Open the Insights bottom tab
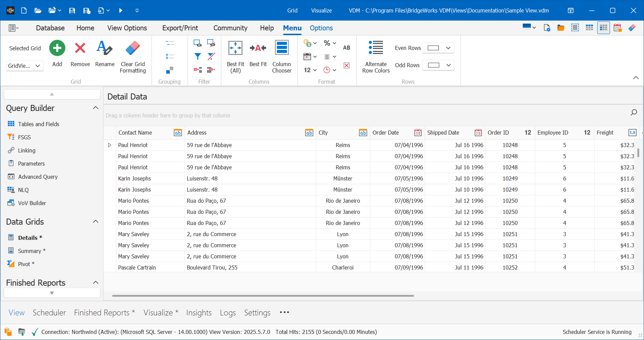 pos(199,313)
